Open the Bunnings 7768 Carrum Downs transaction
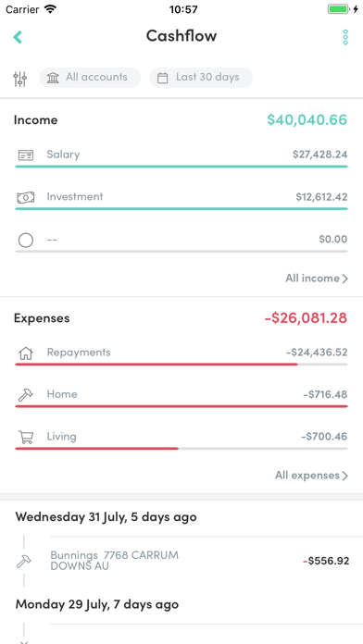This screenshot has width=363, height=644. point(181,561)
